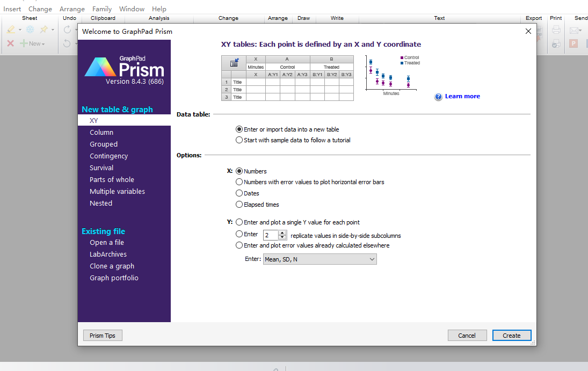The height and width of the screenshot is (371, 588).
Task: Select 'Enter replicate values in side-by-side subcolumns' radio
Action: point(239,234)
